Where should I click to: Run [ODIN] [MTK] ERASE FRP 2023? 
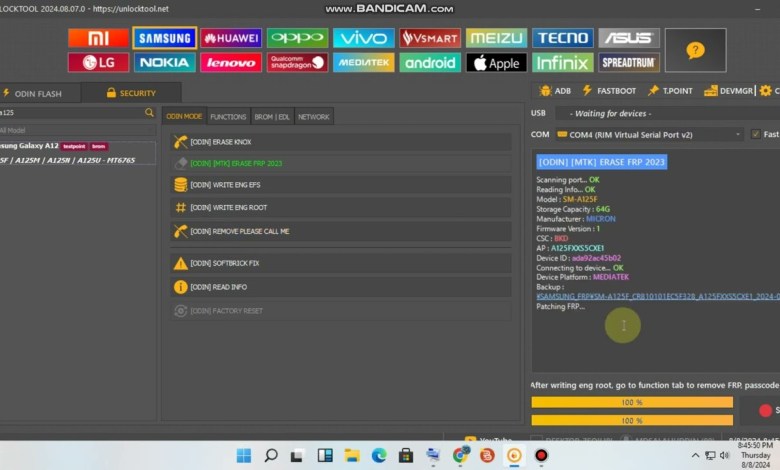coord(341,163)
